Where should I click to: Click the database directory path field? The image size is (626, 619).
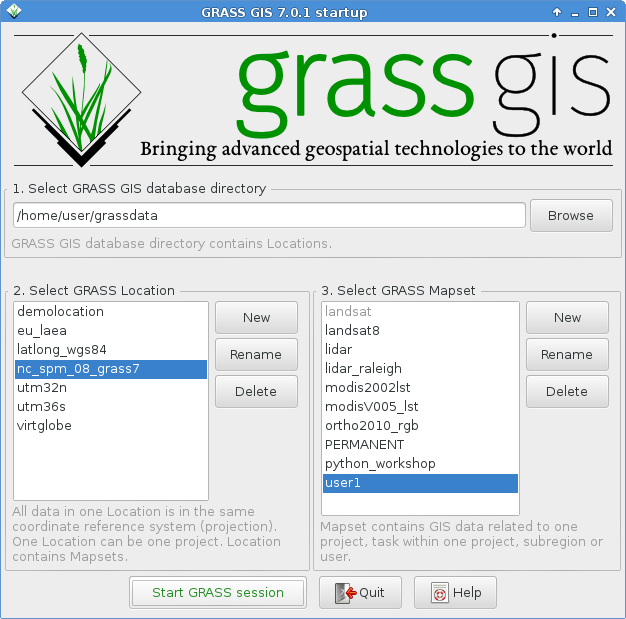pos(269,215)
